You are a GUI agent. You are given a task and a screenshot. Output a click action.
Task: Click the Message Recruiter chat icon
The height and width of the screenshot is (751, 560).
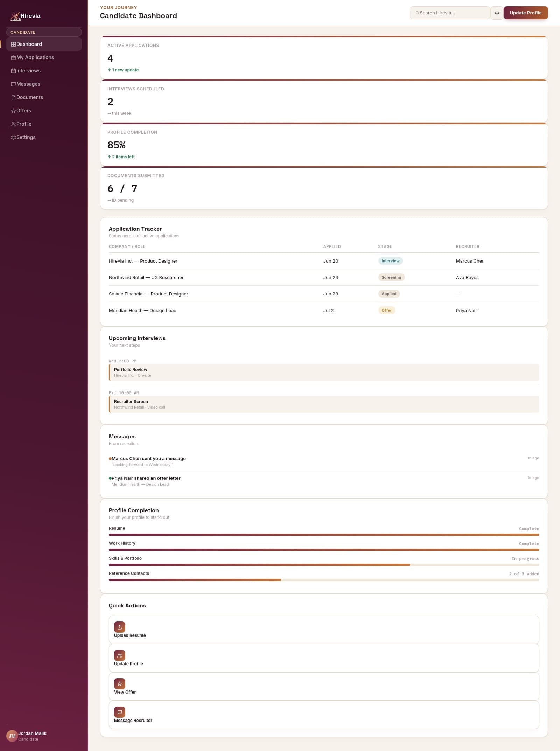[x=120, y=712]
